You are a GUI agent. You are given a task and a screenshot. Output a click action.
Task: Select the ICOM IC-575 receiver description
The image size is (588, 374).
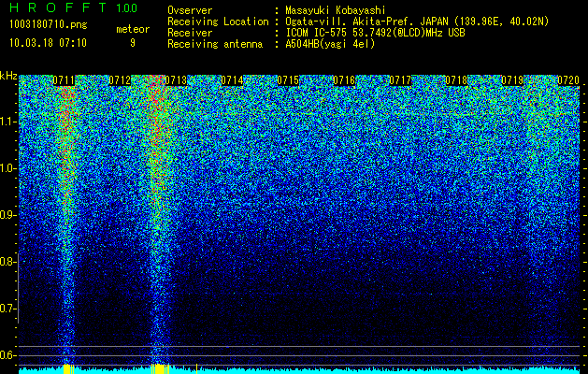point(375,33)
